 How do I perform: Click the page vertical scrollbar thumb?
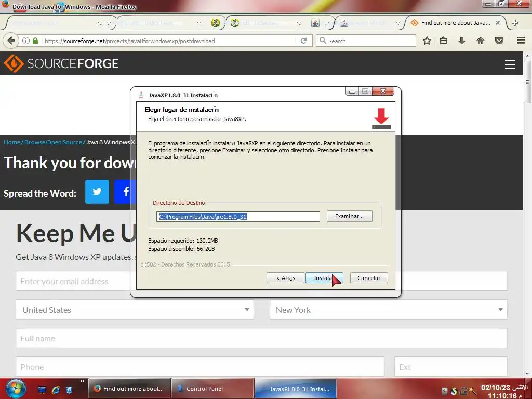(x=527, y=82)
